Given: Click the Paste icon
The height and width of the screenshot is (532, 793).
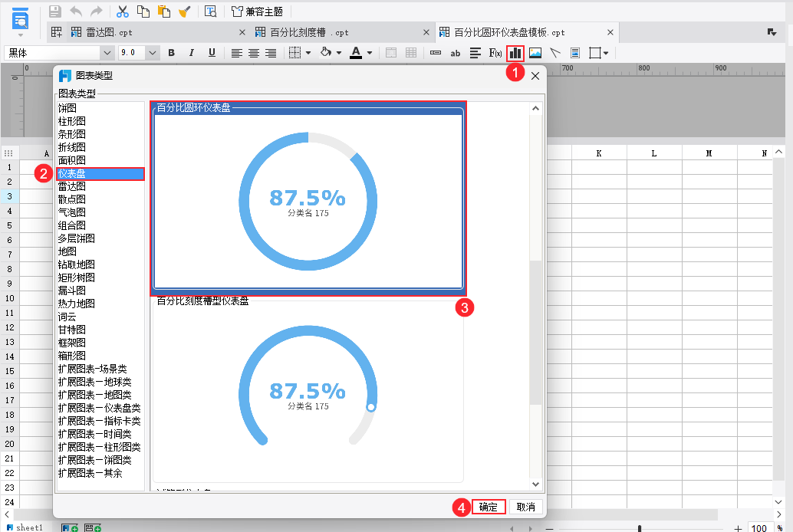Looking at the screenshot, I should click(164, 11).
